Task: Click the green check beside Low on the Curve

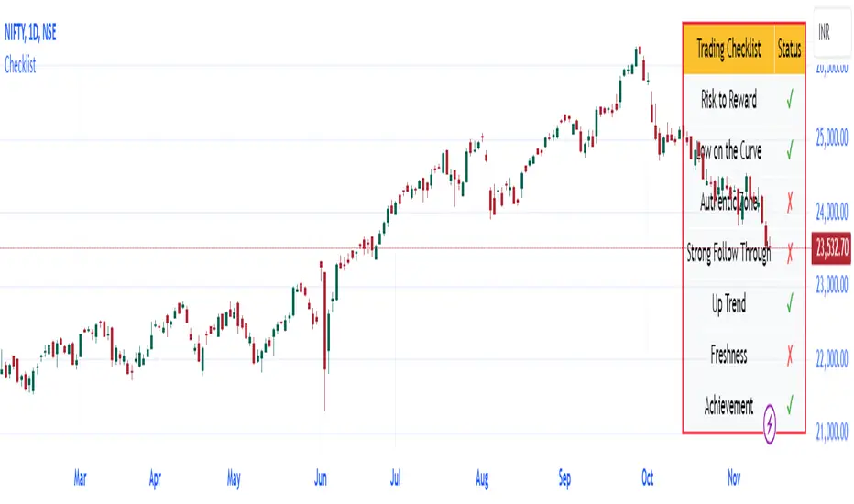Action: pos(789,151)
